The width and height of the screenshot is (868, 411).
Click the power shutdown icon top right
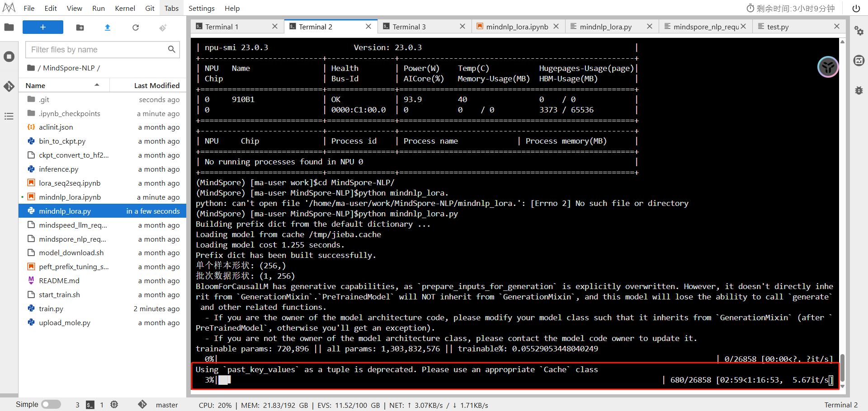(856, 8)
